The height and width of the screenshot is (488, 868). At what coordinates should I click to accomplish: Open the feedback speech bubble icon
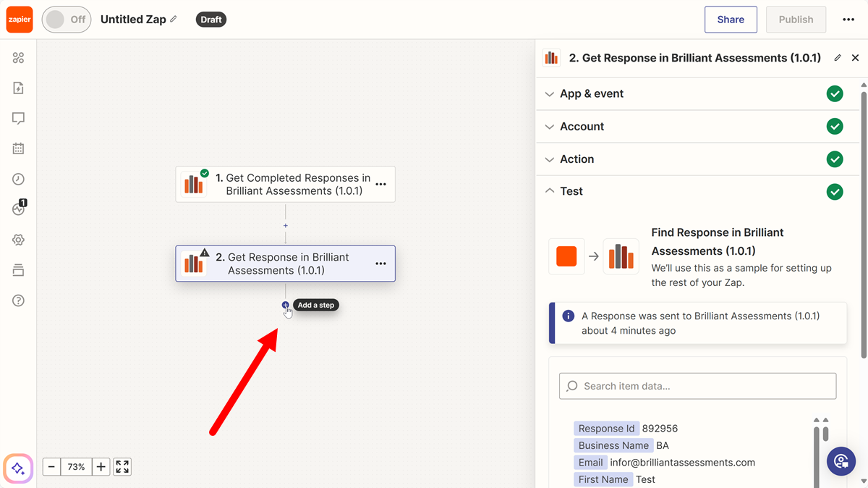(x=19, y=118)
